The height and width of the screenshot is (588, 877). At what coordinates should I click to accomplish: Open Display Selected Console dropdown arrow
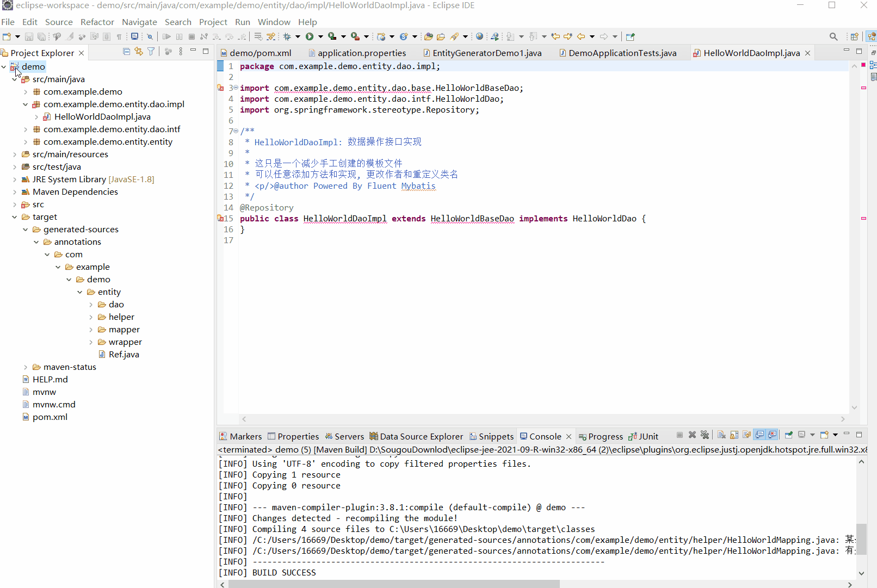tap(812, 435)
